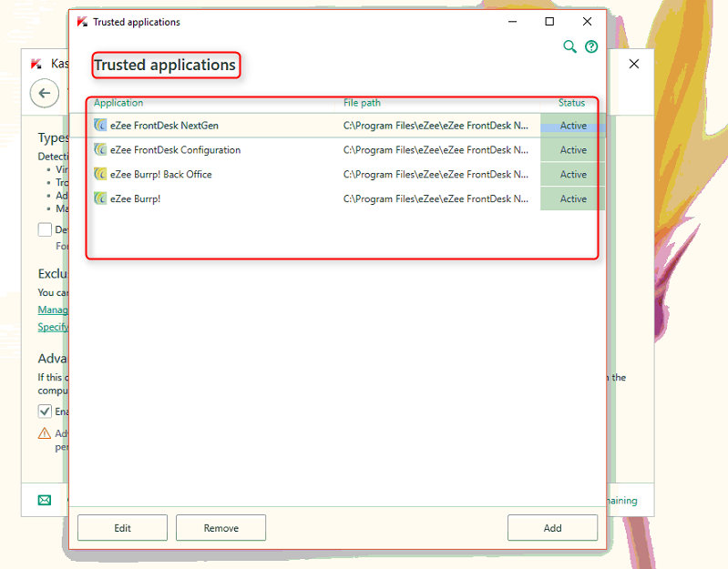Sort by the Status column header
The image size is (728, 569).
pyautogui.click(x=571, y=103)
